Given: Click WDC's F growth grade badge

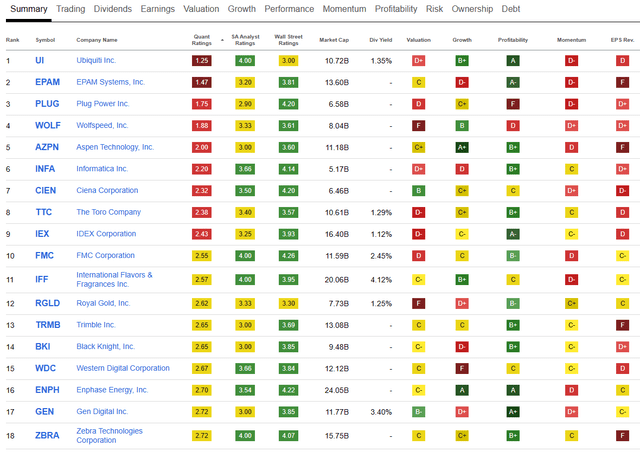Looking at the screenshot, I should click(x=462, y=368).
